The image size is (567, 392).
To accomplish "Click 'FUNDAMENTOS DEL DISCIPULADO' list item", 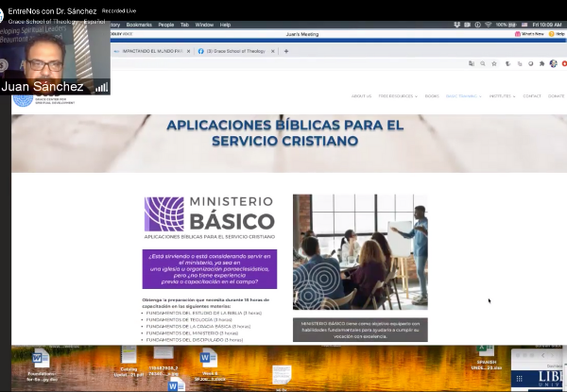I will (x=194, y=340).
